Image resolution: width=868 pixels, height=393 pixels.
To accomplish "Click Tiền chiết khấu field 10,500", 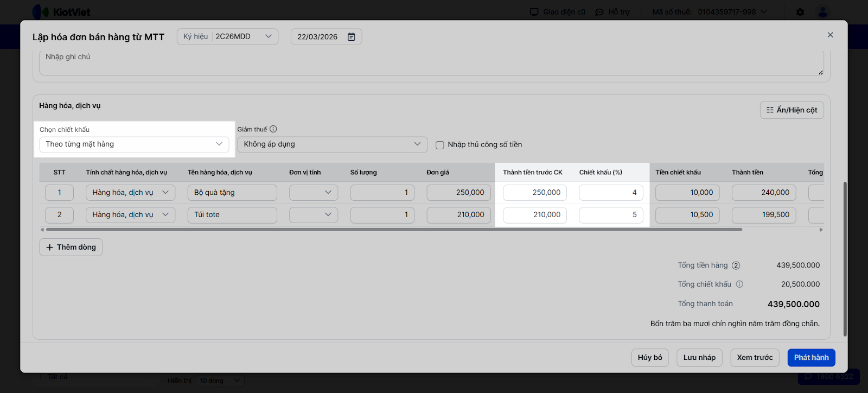I will click(x=688, y=215).
